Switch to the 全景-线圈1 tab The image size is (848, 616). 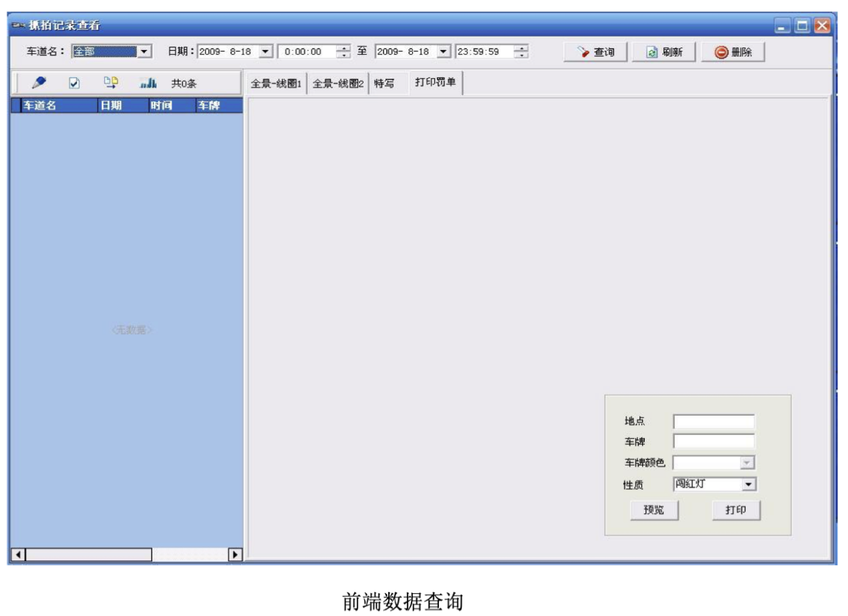tap(275, 84)
